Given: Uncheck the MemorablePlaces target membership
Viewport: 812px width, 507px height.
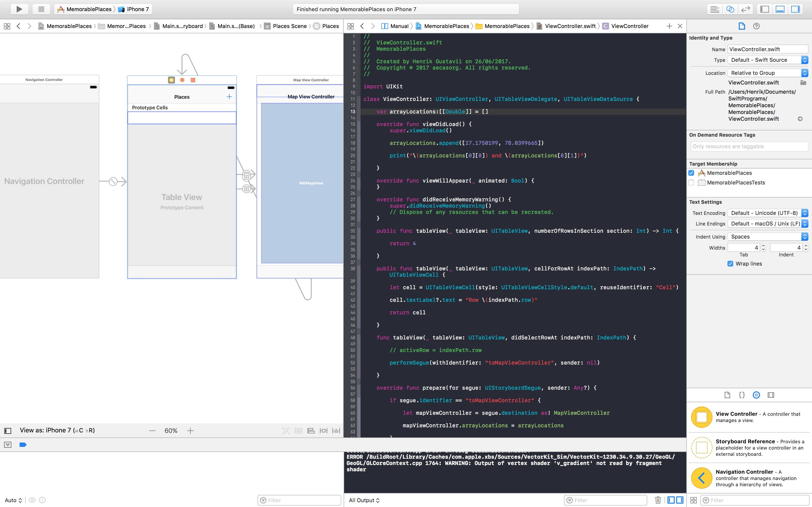Looking at the screenshot, I should [x=691, y=173].
